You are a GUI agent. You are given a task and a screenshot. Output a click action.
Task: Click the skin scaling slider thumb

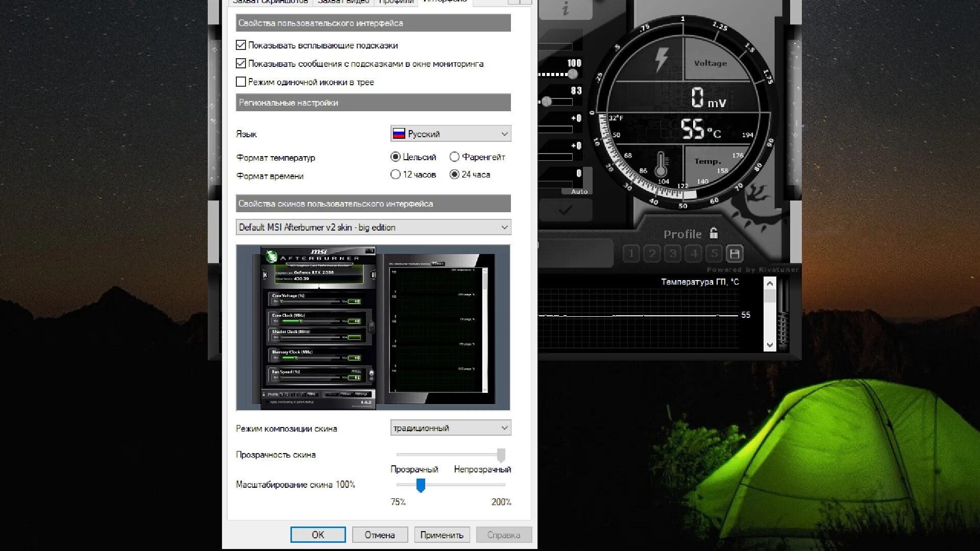tap(421, 485)
